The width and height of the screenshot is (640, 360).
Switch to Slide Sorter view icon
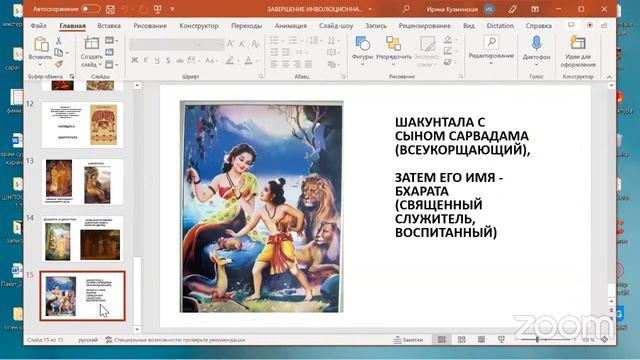[462, 340]
